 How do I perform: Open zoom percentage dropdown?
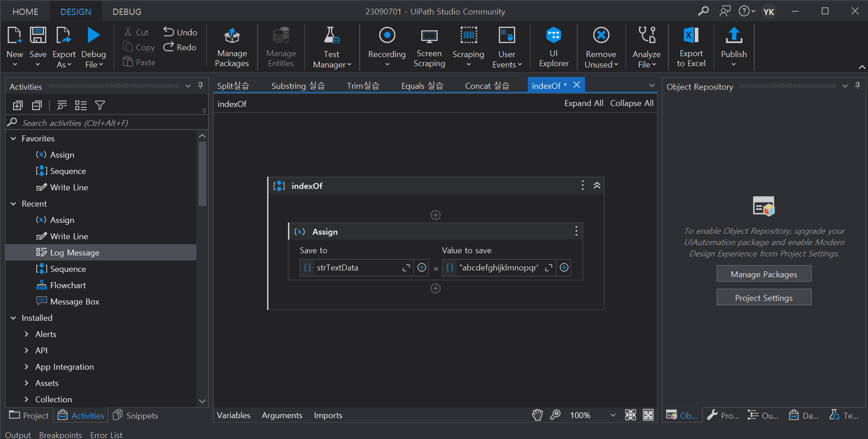click(613, 415)
